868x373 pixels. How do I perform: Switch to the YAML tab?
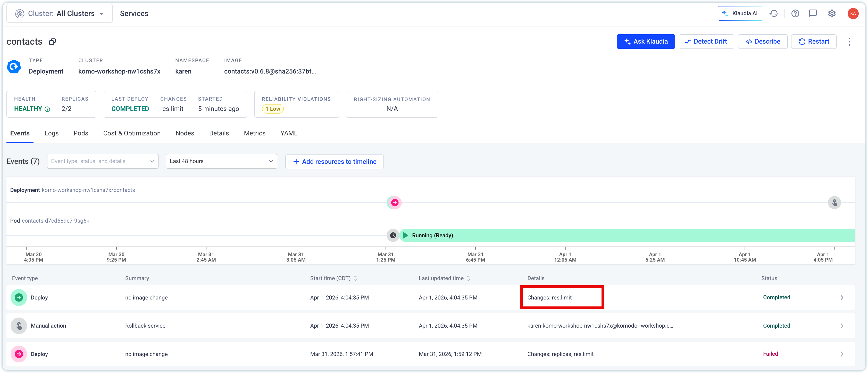click(x=289, y=133)
